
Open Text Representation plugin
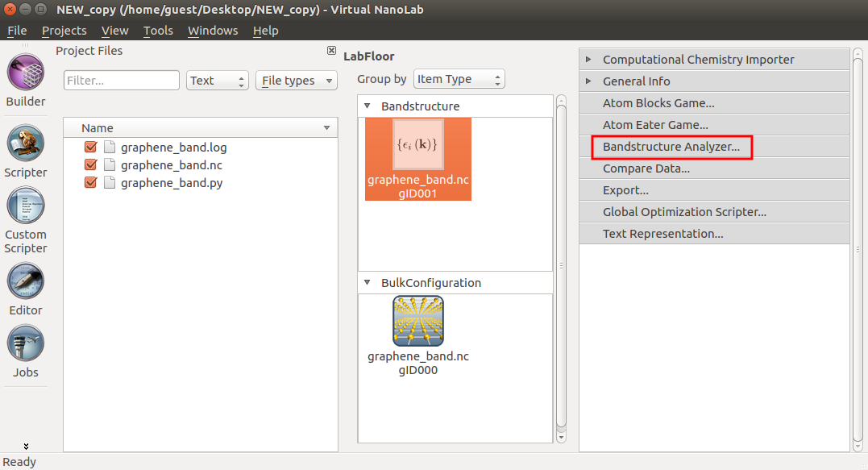pos(714,234)
